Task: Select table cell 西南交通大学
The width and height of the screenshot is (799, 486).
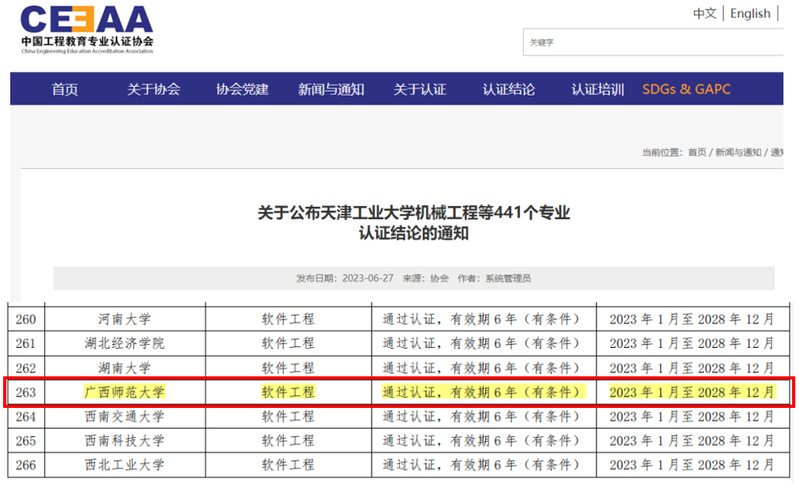Action: pyautogui.click(x=125, y=417)
